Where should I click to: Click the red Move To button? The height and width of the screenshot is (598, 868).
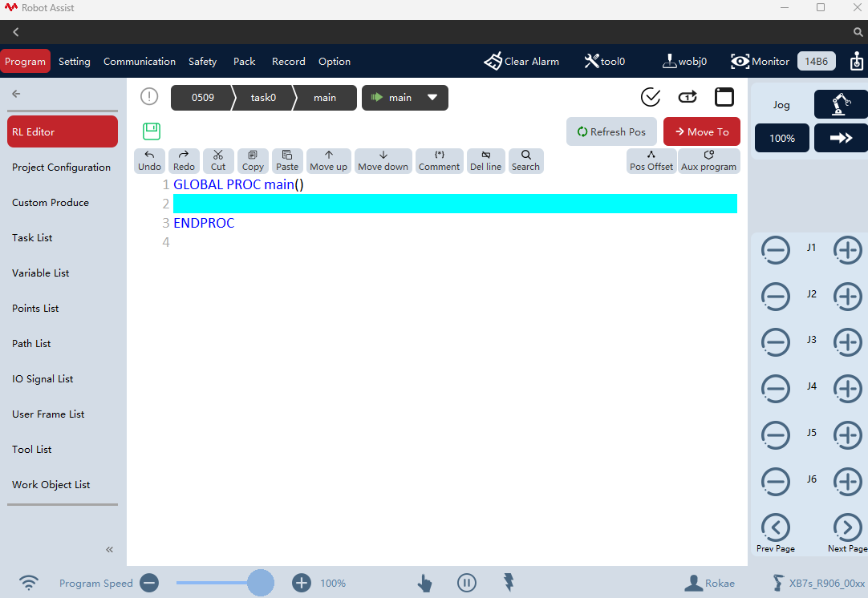point(701,131)
